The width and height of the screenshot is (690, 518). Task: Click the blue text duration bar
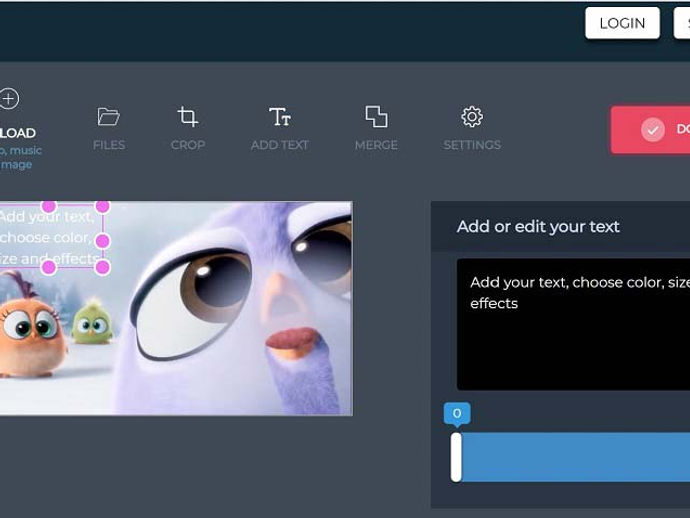click(576, 457)
